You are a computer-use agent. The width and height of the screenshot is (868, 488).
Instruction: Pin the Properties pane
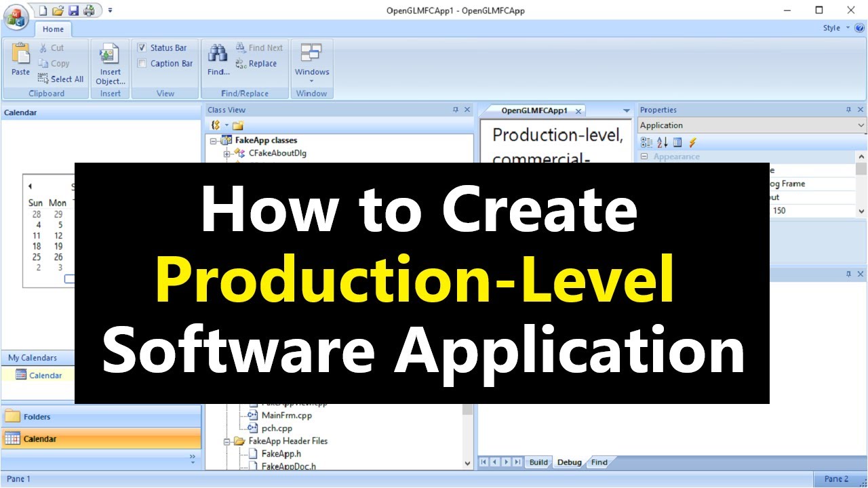point(848,110)
